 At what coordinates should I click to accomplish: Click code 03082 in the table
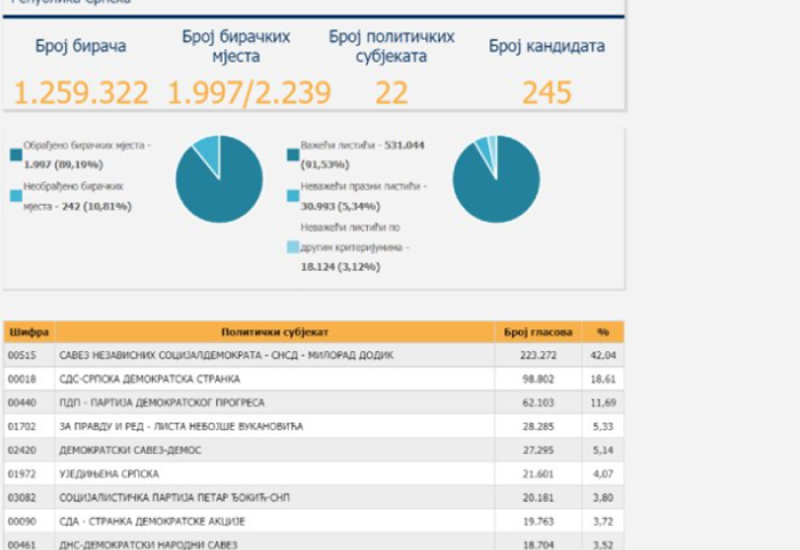(22, 497)
